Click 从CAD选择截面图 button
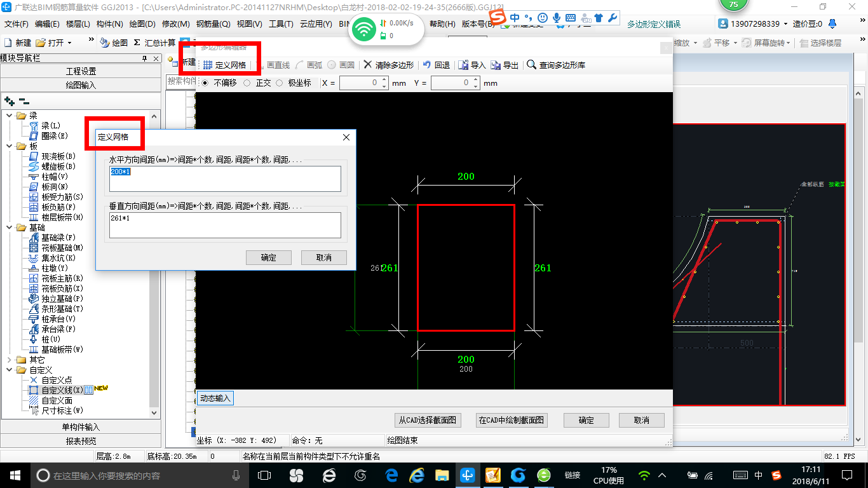The height and width of the screenshot is (488, 868). 427,420
